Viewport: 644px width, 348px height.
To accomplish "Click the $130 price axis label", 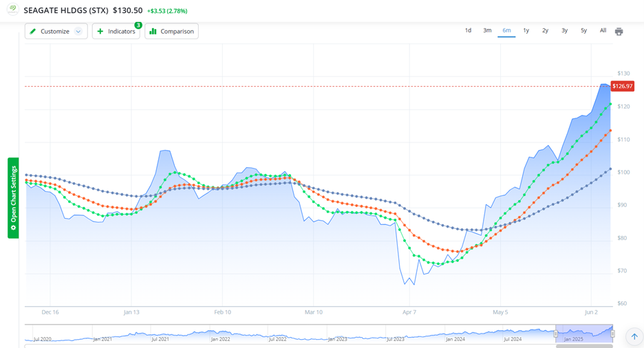I will click(x=623, y=74).
